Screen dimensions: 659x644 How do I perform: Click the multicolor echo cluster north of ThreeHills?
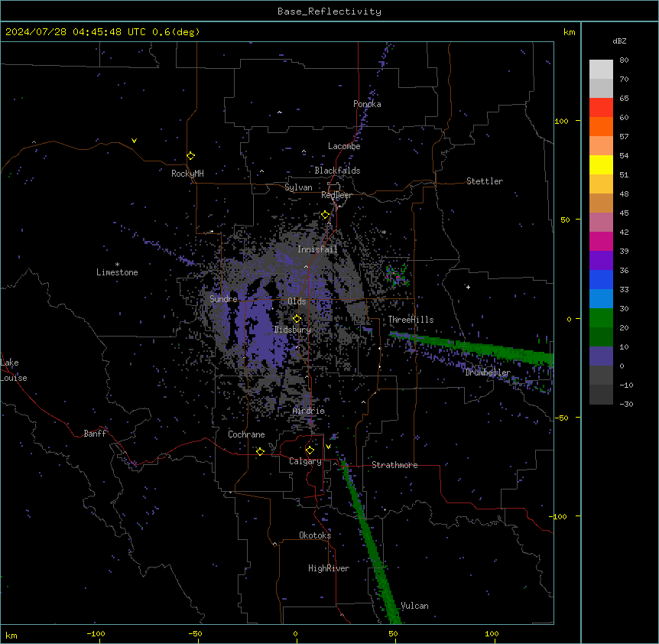point(397,275)
